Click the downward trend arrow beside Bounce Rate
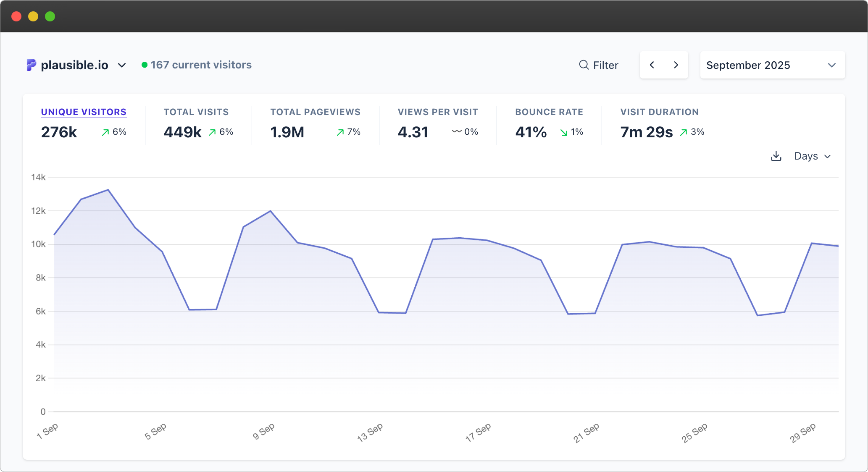Image resolution: width=868 pixels, height=472 pixels. tap(563, 132)
